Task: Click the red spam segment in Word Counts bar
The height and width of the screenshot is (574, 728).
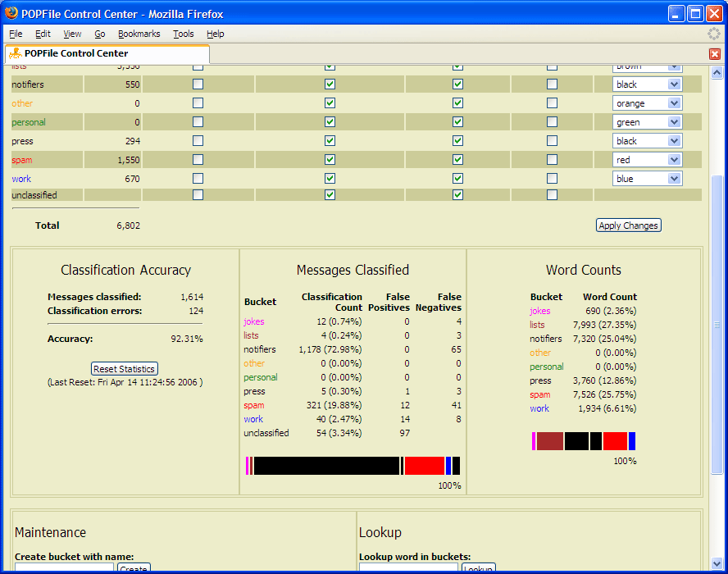Action: [x=615, y=441]
